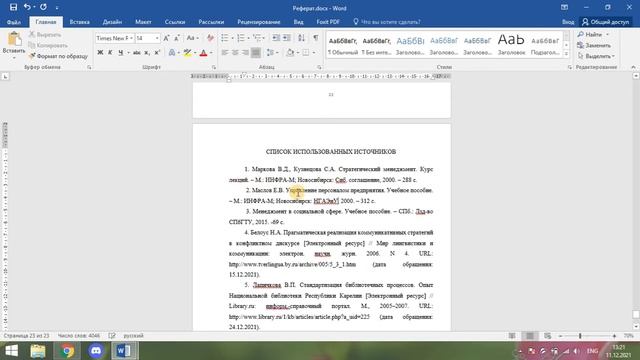This screenshot has width=640, height=360.
Task: Select the large Aab Заголовок style
Action: pyautogui.click(x=511, y=45)
